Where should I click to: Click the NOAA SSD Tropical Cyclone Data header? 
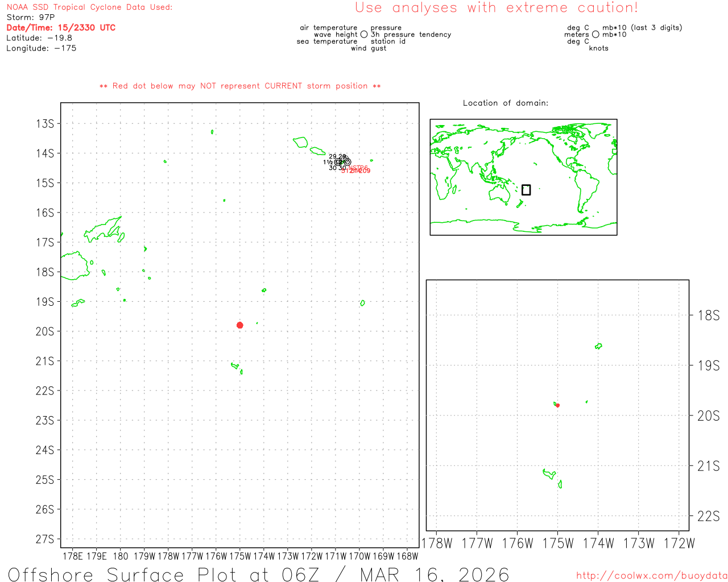pos(89,7)
